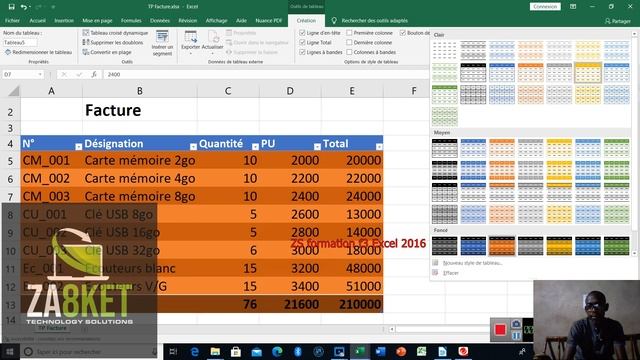Screen dimensions: 640x360
Task: Edit the table name field Tableau5
Action: 20,42
